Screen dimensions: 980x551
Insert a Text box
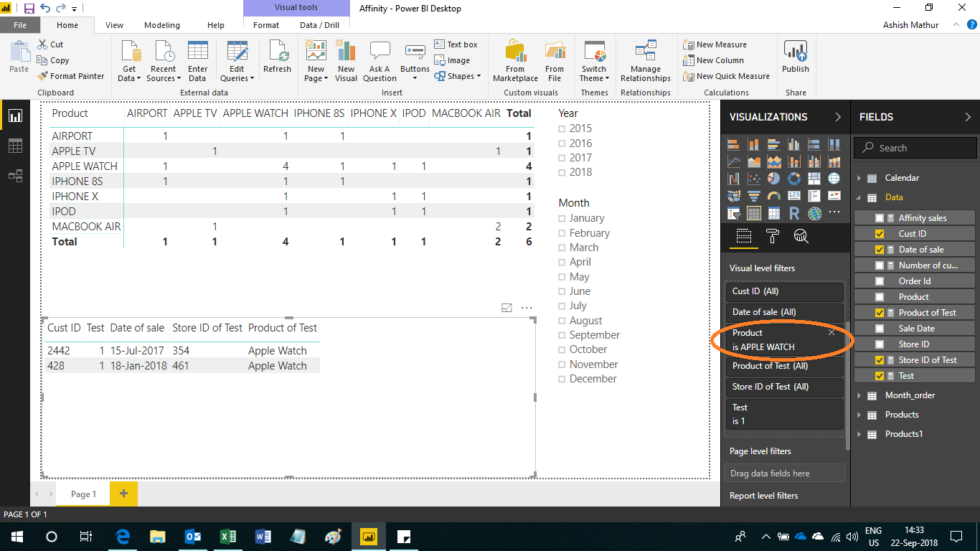coord(456,44)
